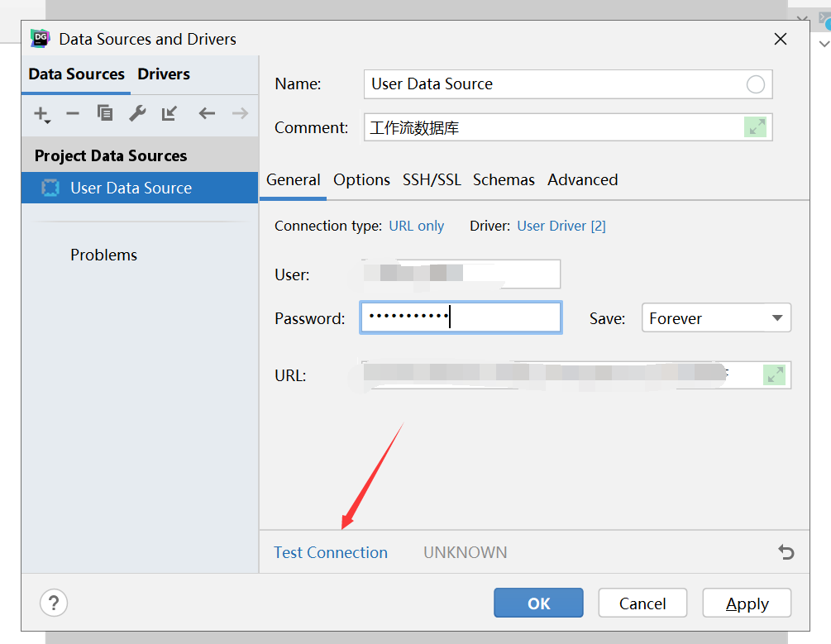This screenshot has height=644, width=831.
Task: Open the User Driver [2] link
Action: (561, 226)
